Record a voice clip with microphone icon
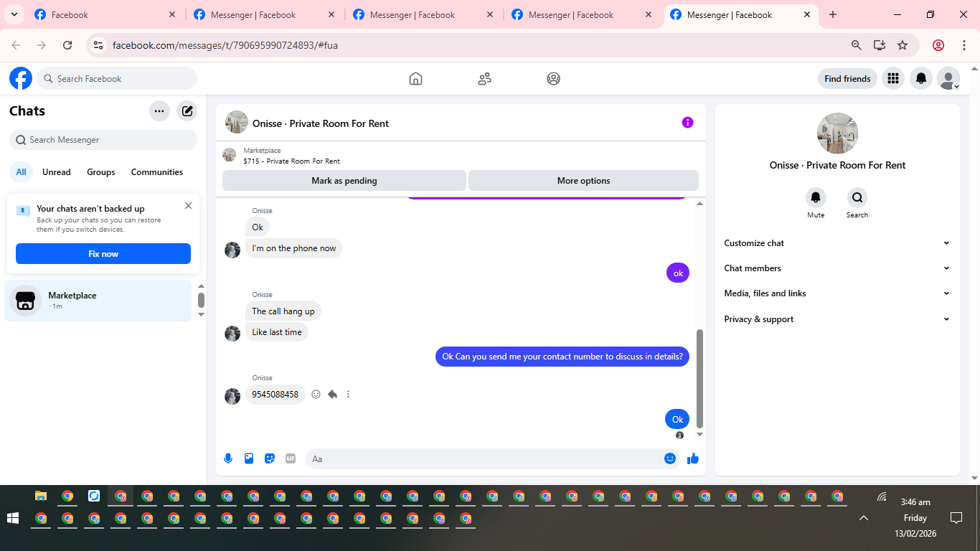The image size is (980, 551). click(x=228, y=458)
